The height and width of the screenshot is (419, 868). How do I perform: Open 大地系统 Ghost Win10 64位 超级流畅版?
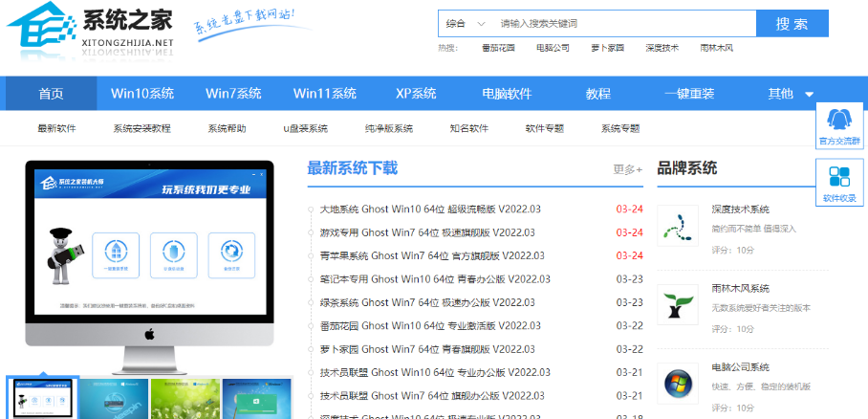coord(430,209)
